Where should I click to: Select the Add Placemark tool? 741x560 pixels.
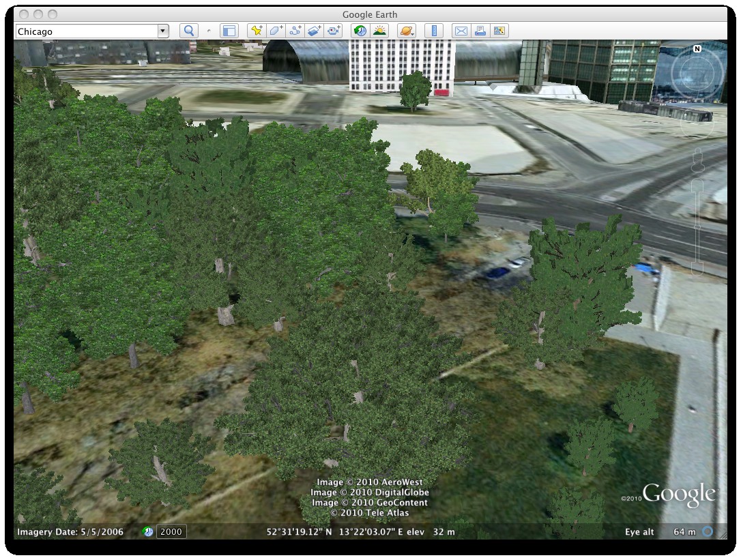click(x=257, y=31)
